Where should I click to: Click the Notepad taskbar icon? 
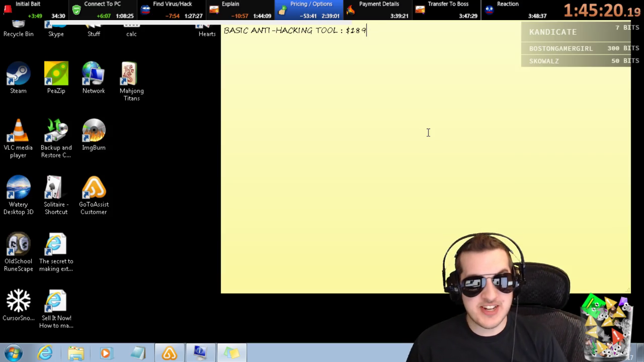(138, 353)
